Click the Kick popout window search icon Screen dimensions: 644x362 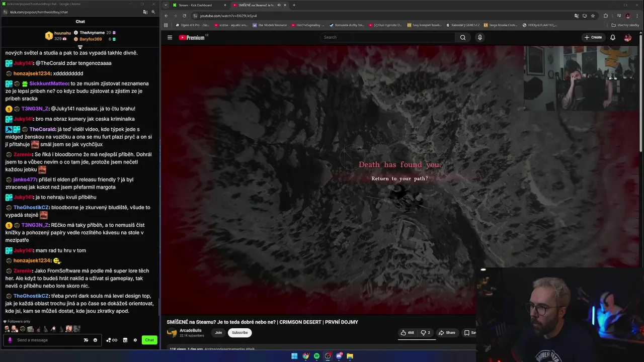coord(153,12)
